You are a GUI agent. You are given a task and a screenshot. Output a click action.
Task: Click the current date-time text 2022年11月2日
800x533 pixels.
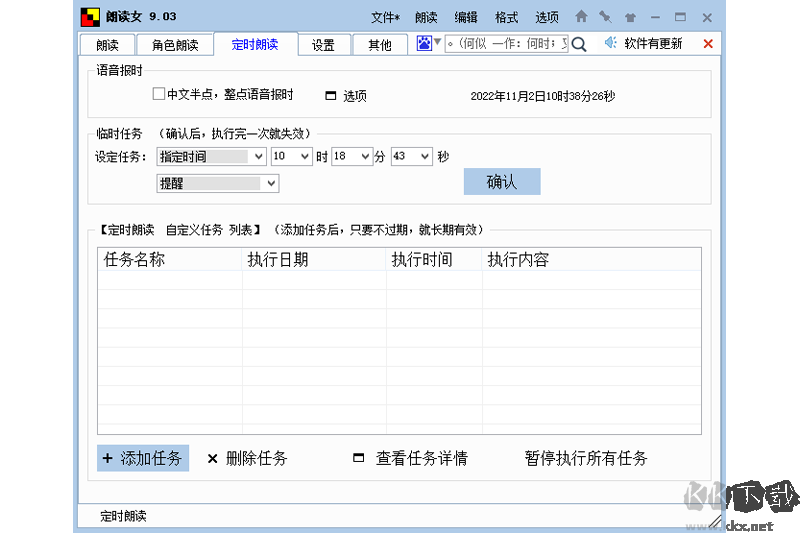[x=543, y=96]
